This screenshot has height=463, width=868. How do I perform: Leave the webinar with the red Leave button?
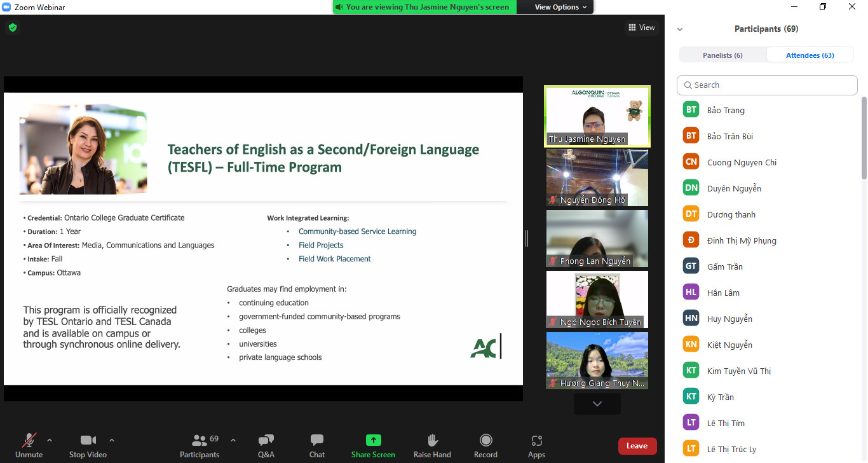tap(637, 446)
